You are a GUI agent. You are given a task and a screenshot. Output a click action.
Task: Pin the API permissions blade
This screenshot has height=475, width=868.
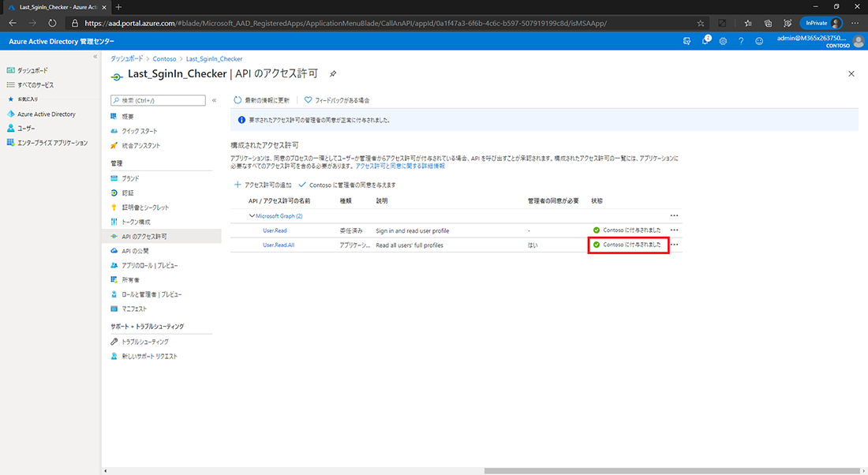(x=333, y=73)
